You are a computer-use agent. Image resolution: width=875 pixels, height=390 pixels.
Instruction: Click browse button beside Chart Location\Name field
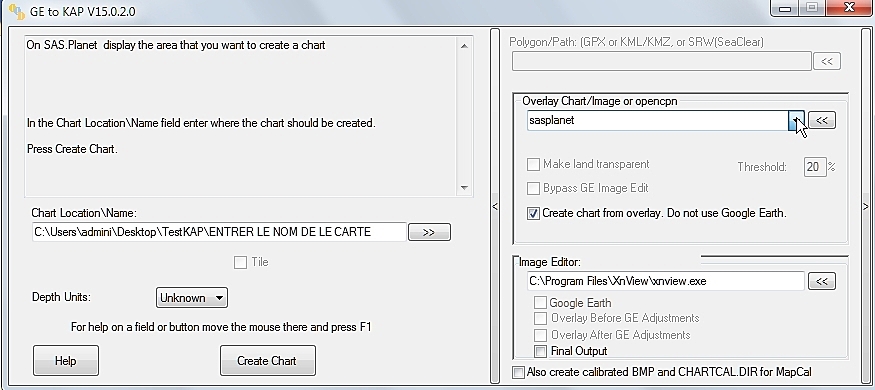pos(429,232)
